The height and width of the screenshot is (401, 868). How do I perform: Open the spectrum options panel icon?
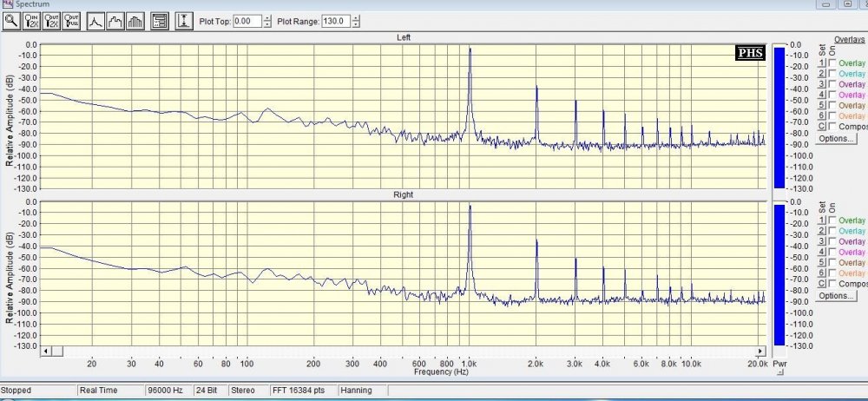[160, 21]
